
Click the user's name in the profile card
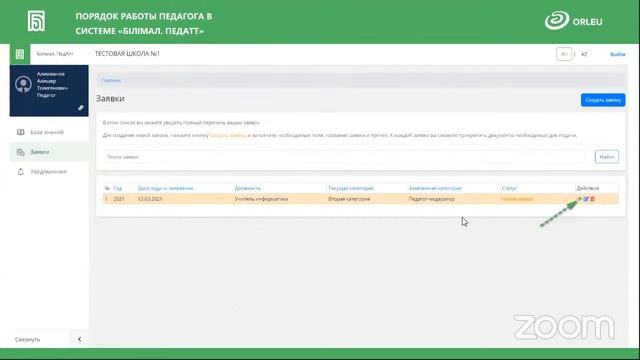click(52, 81)
